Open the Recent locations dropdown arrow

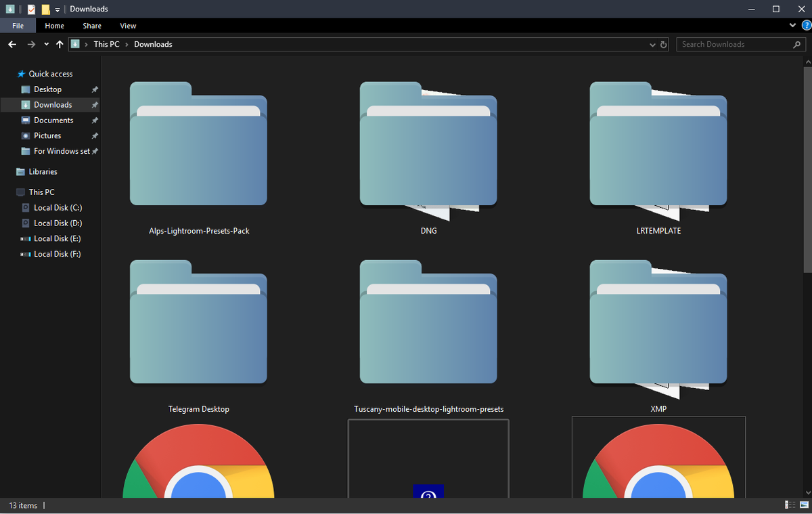46,44
